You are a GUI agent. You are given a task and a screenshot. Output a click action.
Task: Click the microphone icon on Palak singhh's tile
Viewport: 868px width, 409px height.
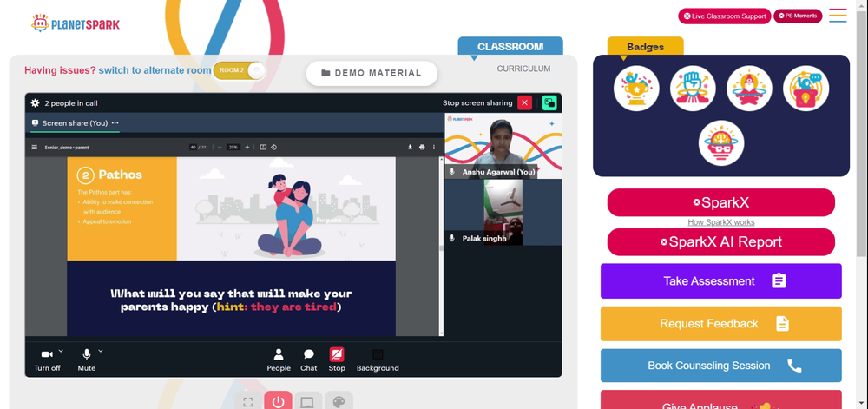pos(452,238)
